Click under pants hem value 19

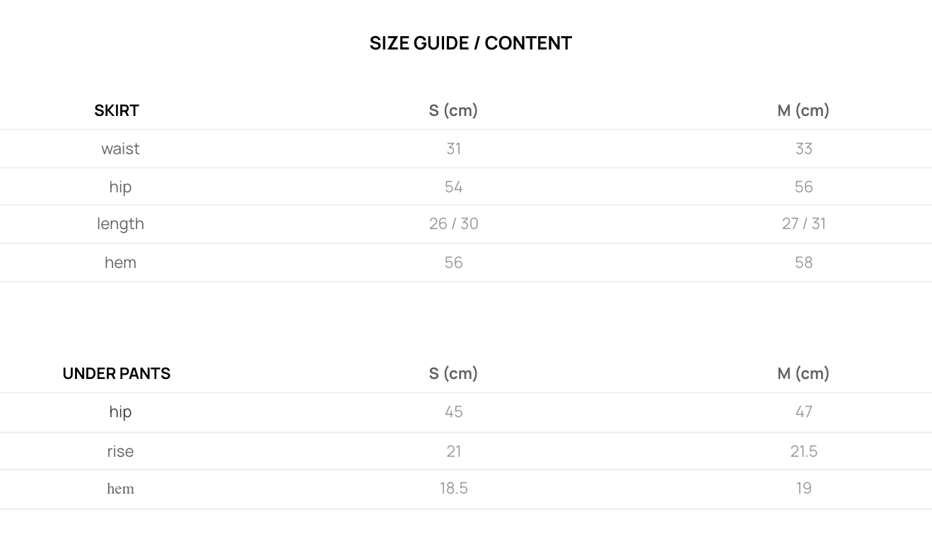pos(803,488)
